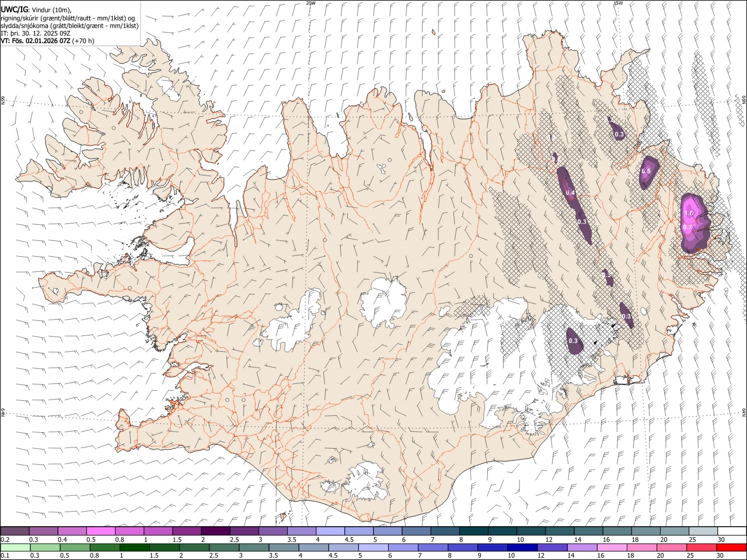
Task: Click the darkest green swatch labeled 1 in lower legend
Action: 134,547
